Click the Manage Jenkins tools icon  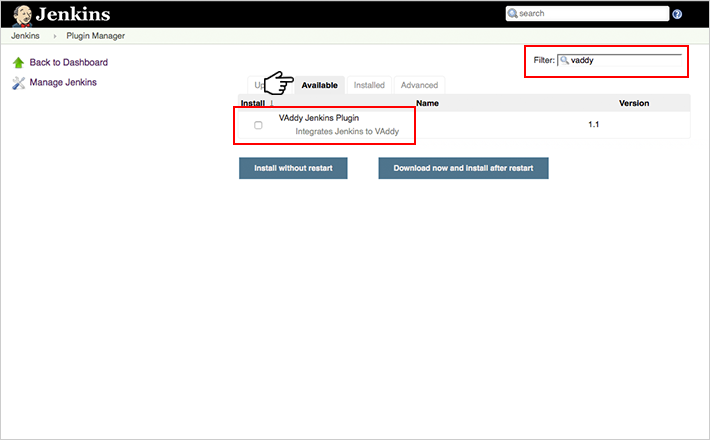(x=18, y=83)
